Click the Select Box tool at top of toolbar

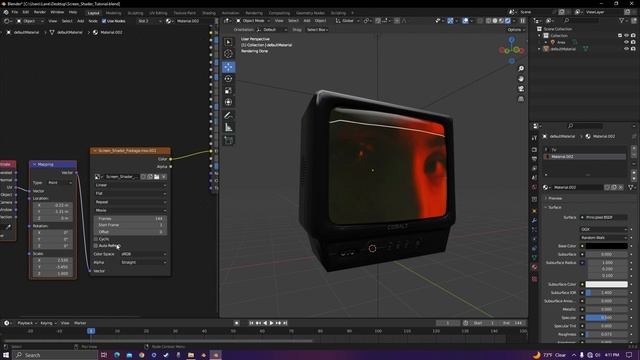click(229, 42)
